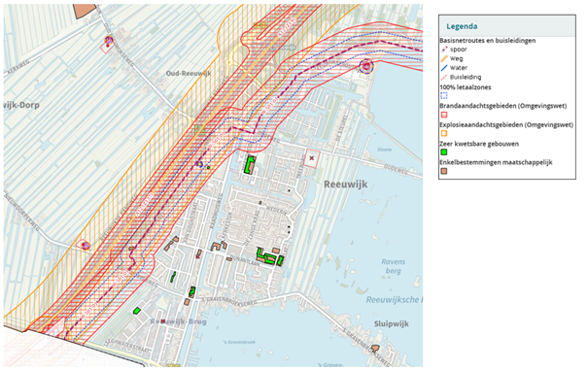Click the marker near Nieuwdorperweg in the red square
The height and width of the screenshot is (370, 588).
[86, 246]
